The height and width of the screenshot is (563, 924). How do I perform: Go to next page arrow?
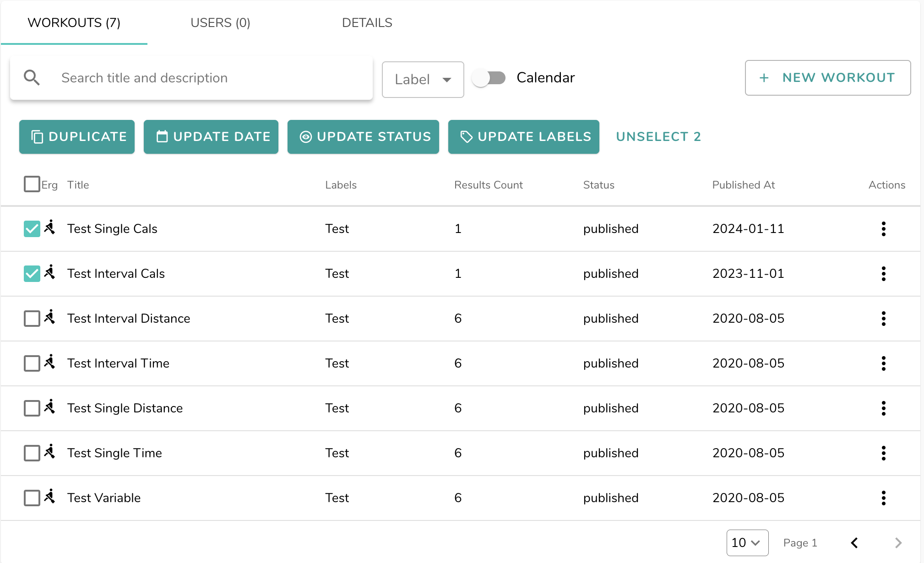pos(898,543)
